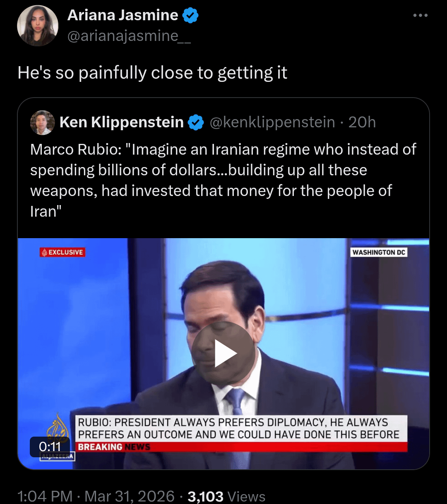Click the WASHINGTON DC location label
The width and height of the screenshot is (447, 504).
click(x=379, y=252)
